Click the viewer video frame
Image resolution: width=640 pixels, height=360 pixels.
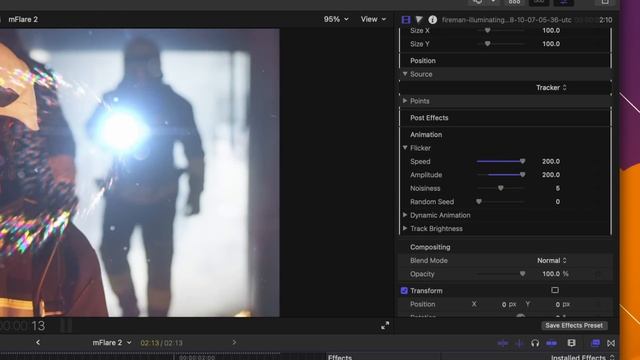click(140, 172)
